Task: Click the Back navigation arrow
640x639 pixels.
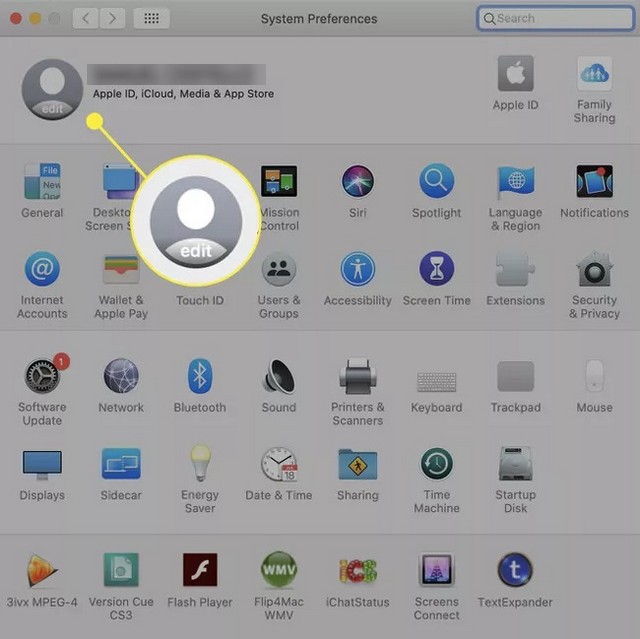Action: (86, 18)
